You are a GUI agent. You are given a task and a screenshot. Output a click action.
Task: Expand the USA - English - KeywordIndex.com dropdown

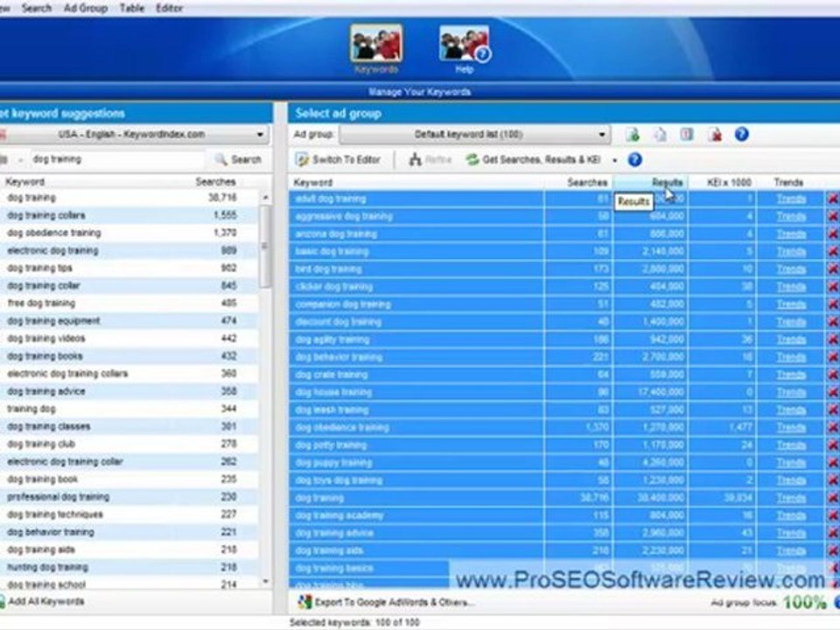[260, 135]
